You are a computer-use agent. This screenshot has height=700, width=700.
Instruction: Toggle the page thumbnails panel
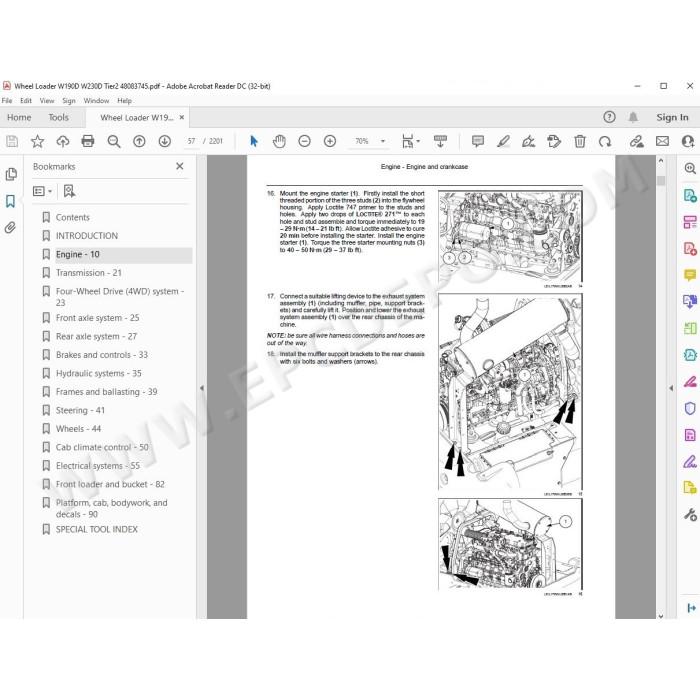pos(11,174)
